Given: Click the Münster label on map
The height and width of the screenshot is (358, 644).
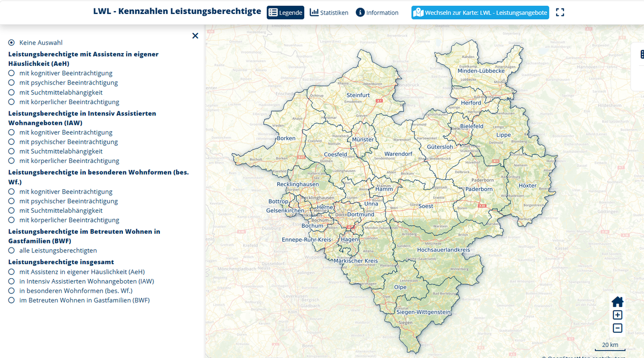Looking at the screenshot, I should pyautogui.click(x=363, y=139).
